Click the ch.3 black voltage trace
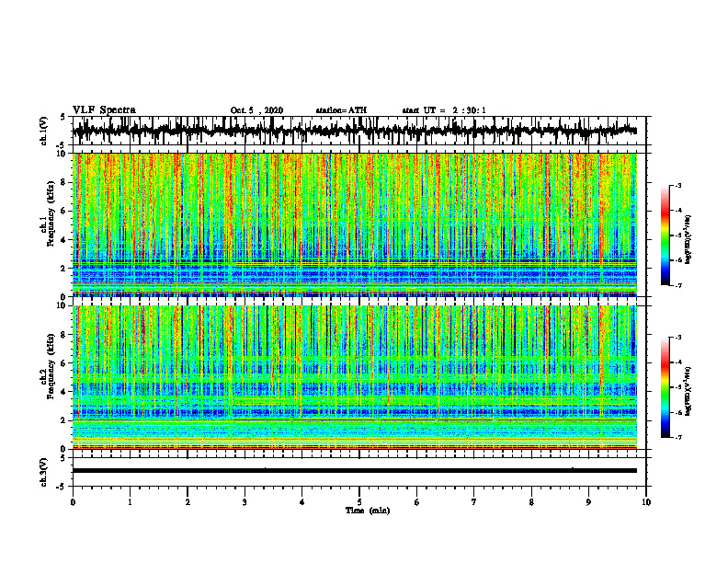The width and height of the screenshot is (728, 563). point(354,471)
